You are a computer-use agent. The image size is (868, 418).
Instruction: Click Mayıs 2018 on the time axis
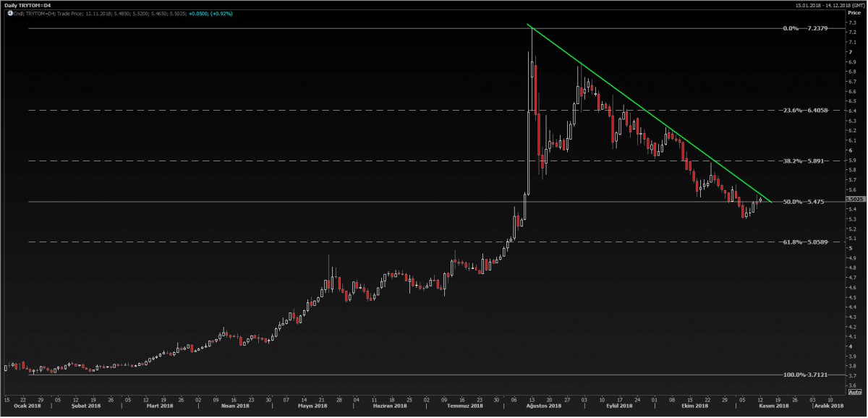point(310,406)
